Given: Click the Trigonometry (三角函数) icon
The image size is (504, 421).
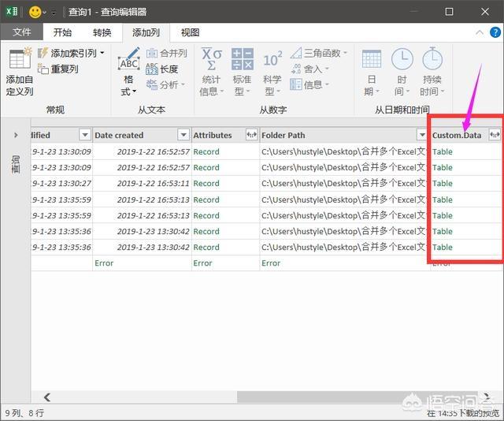Looking at the screenshot, I should 296,53.
